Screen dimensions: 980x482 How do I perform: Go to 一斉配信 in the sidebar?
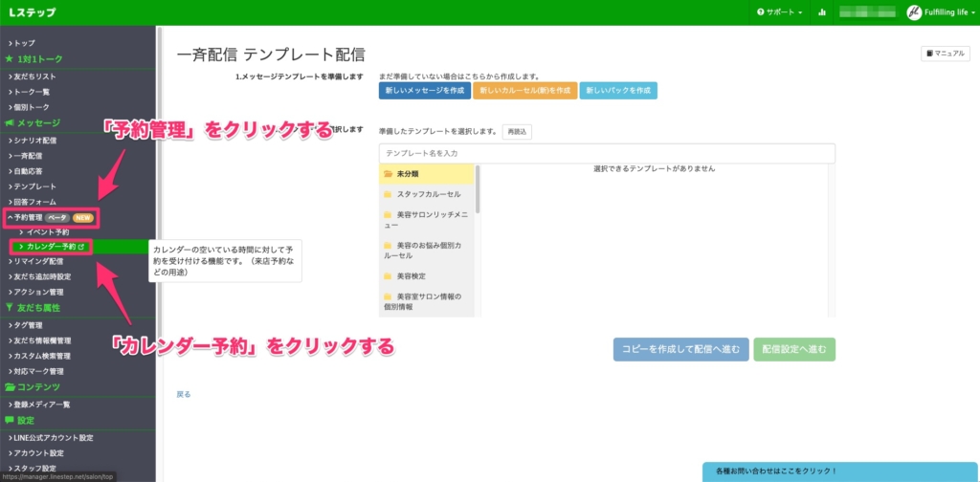click(29, 156)
